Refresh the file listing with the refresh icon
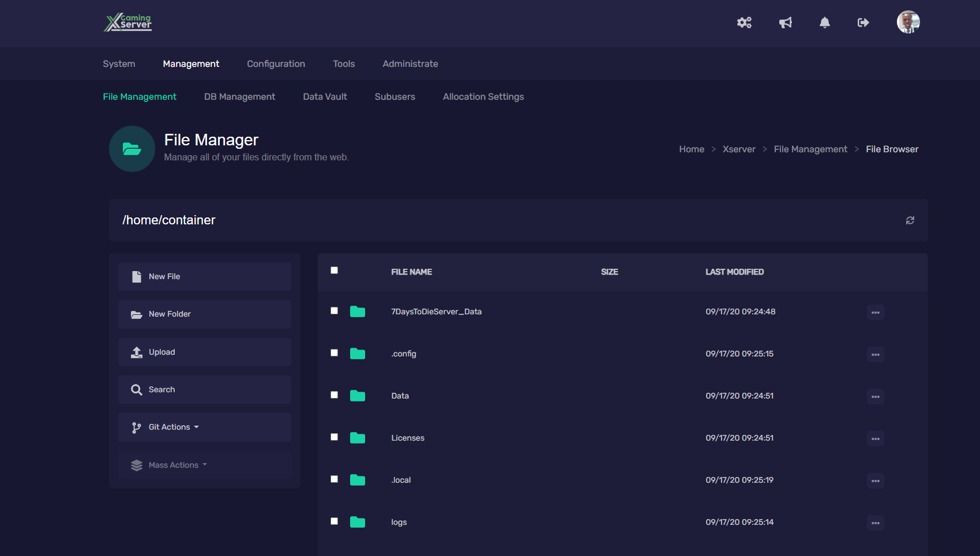980x556 pixels. point(910,220)
